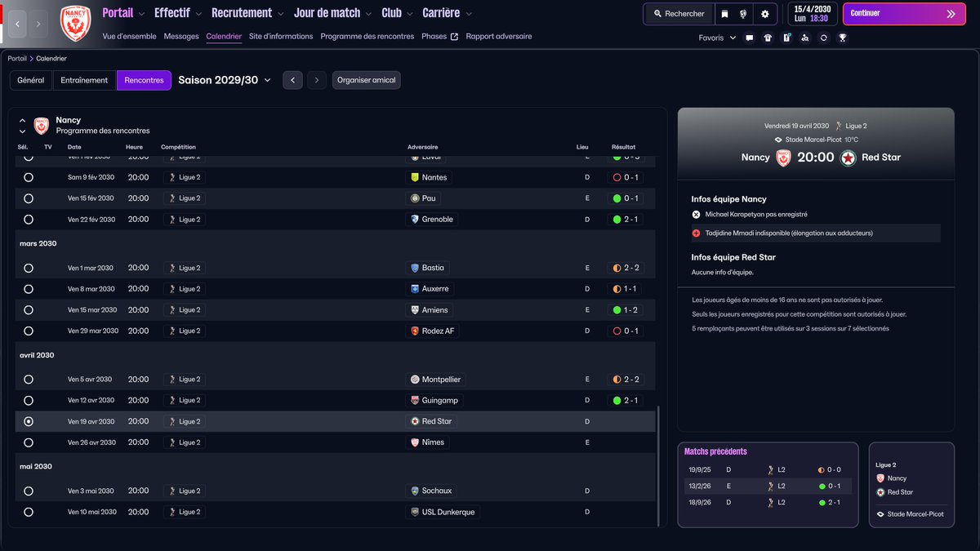The width and height of the screenshot is (980, 551).
Task: Select the radio button for Auxerre match
Action: tap(29, 289)
